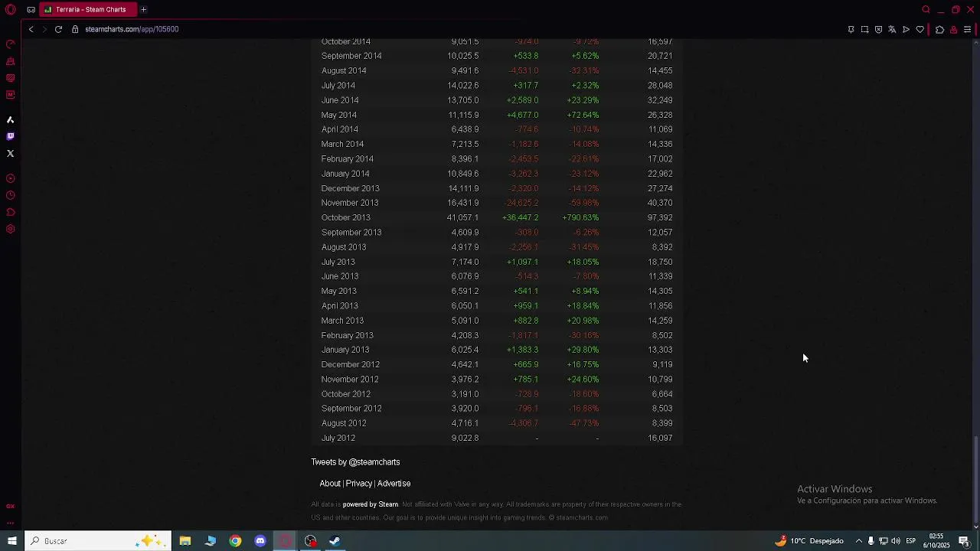Click the 97,392 peak players value
The width and height of the screenshot is (980, 551).
click(660, 217)
